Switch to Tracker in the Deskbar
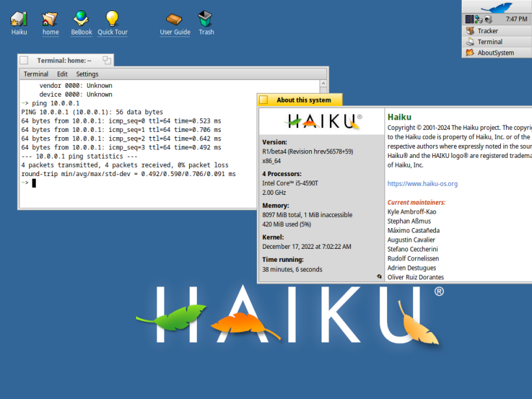This screenshot has width=532, height=399. click(x=497, y=31)
